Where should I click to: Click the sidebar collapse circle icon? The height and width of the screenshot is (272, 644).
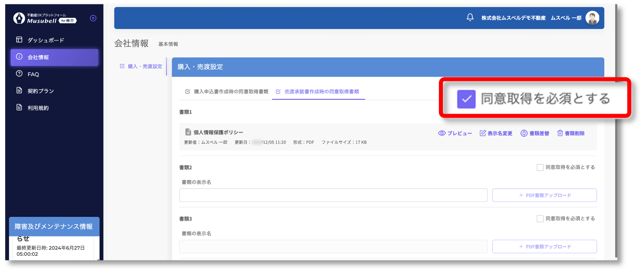click(93, 18)
